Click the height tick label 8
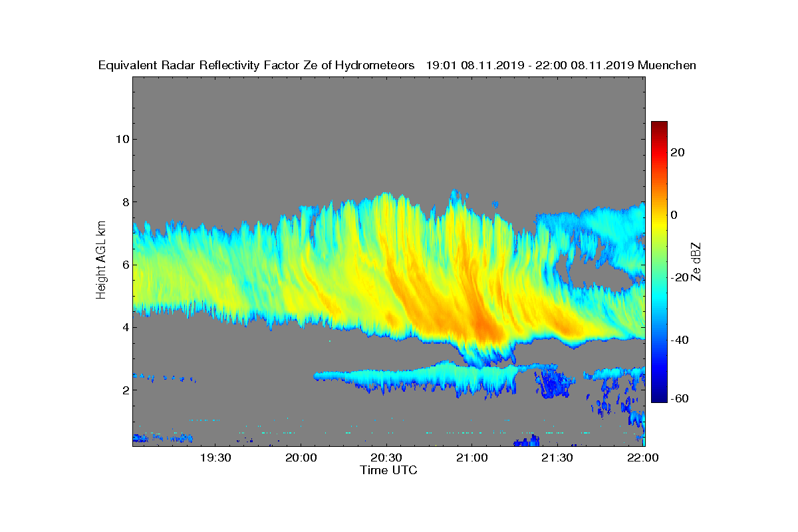 click(x=124, y=201)
